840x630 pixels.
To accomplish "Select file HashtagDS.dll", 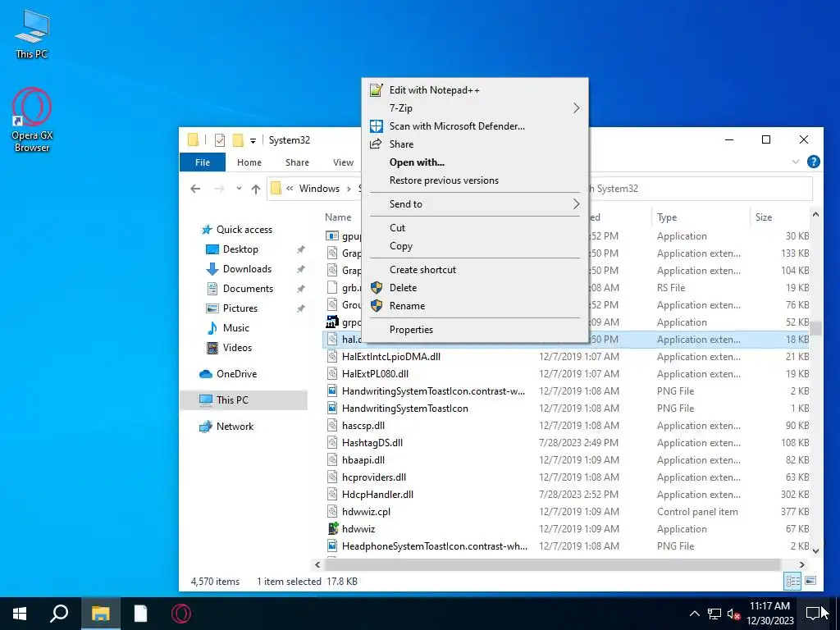I will [x=372, y=443].
